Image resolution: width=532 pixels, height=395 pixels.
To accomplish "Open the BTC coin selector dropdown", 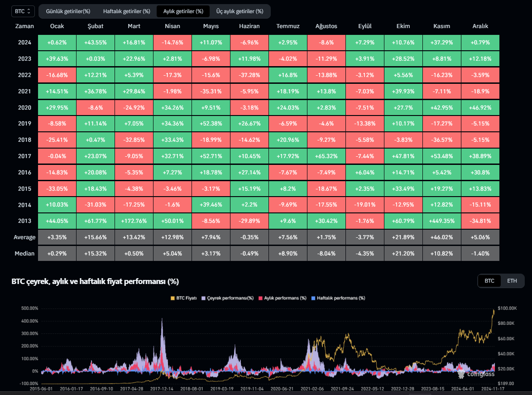I will pyautogui.click(x=23, y=11).
